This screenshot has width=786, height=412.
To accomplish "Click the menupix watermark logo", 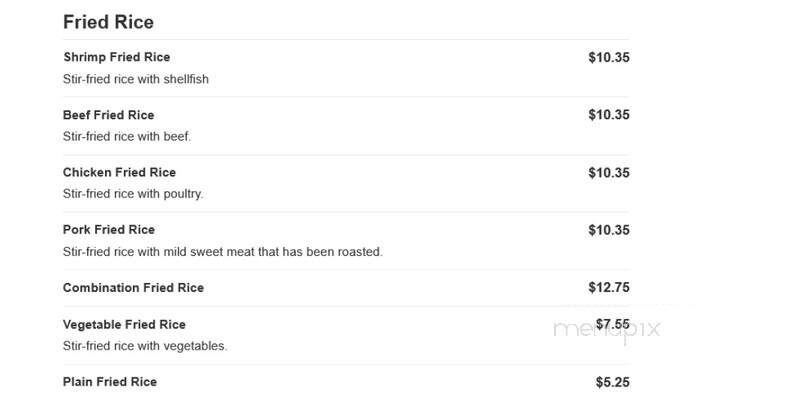I will click(x=607, y=330).
